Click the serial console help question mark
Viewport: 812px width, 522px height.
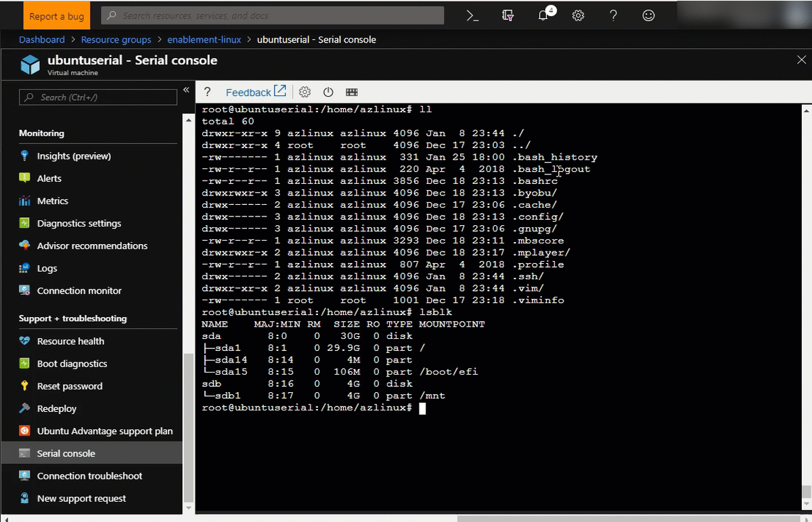(207, 92)
